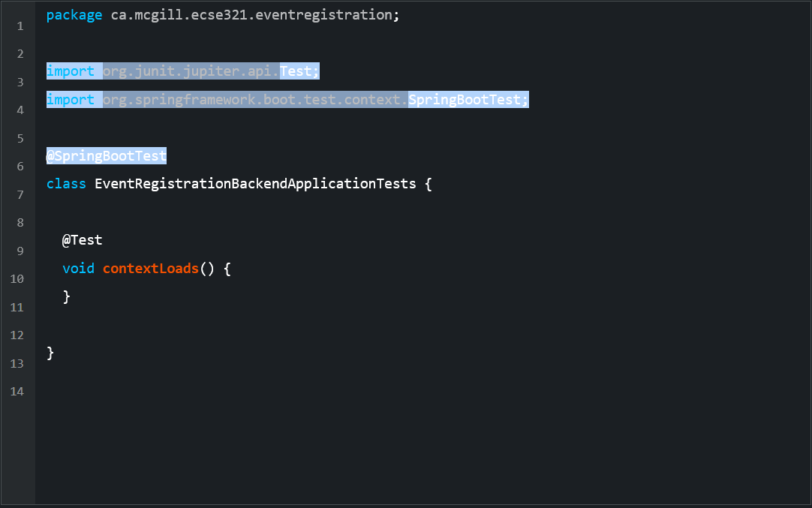Click line number 9 in the gutter
This screenshot has width=812, height=508.
click(20, 251)
